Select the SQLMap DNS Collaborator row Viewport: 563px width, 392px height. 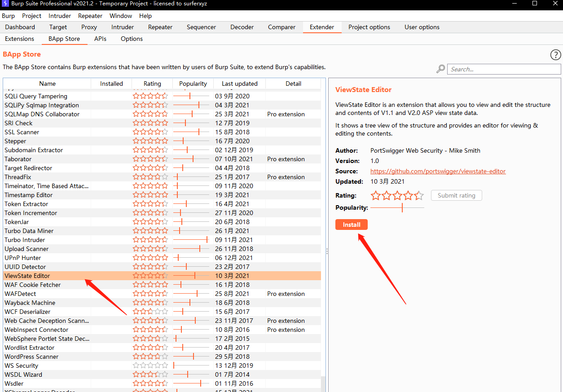[x=162, y=114]
